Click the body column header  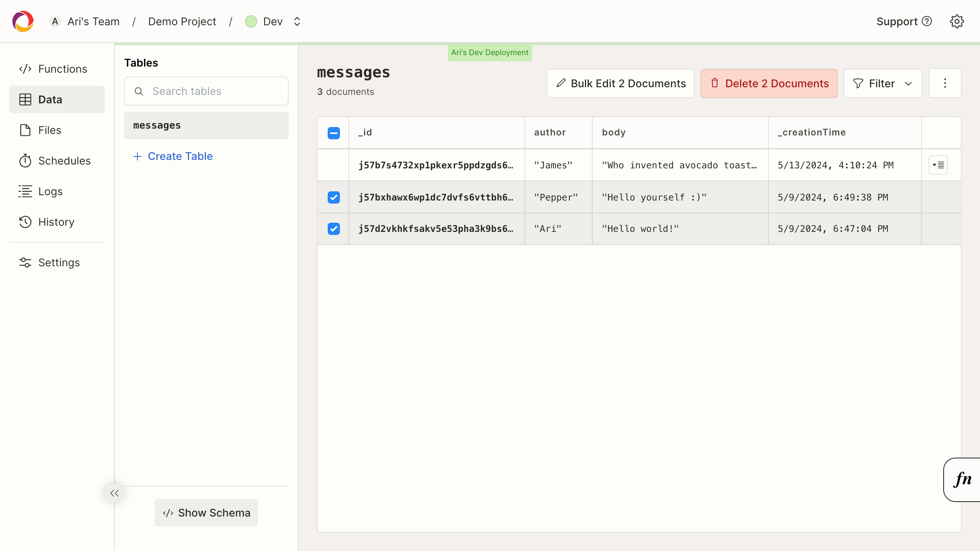[x=680, y=132]
